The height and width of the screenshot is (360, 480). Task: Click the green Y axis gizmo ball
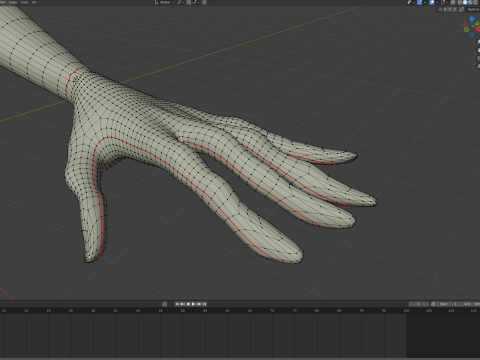[477, 24]
